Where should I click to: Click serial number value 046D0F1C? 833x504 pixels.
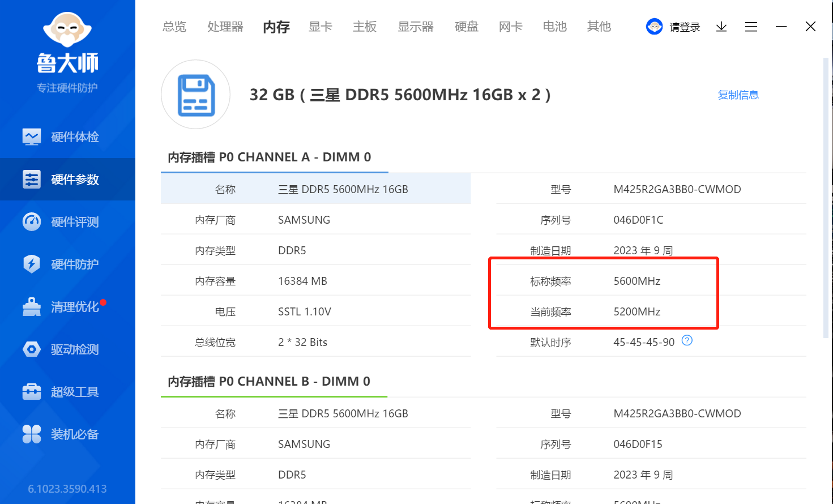638,220
